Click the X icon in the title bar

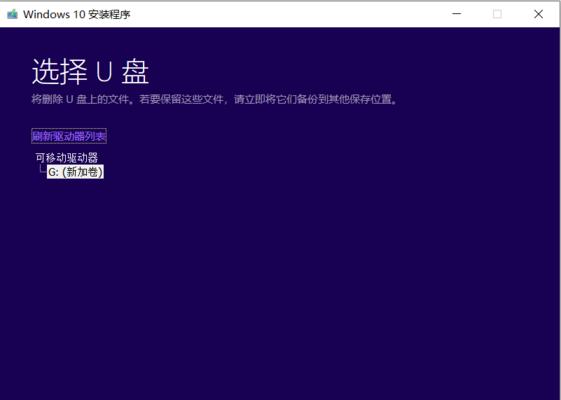click(x=538, y=14)
